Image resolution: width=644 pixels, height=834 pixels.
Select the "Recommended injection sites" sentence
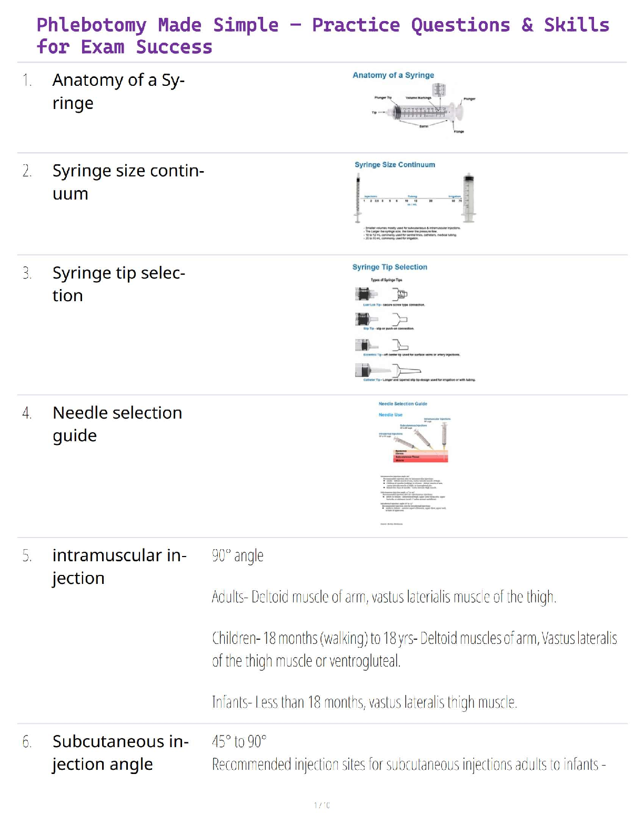tap(408, 764)
